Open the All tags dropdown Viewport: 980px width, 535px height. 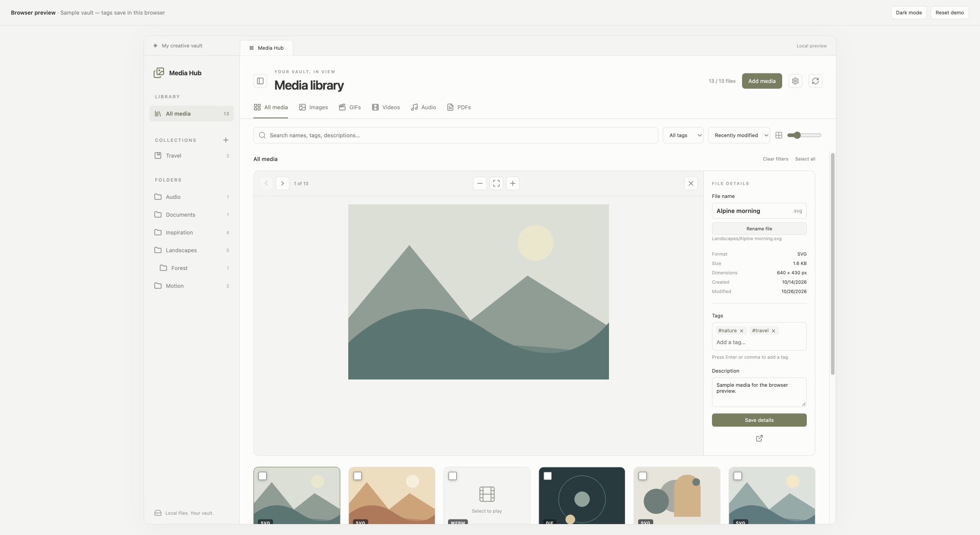(683, 135)
